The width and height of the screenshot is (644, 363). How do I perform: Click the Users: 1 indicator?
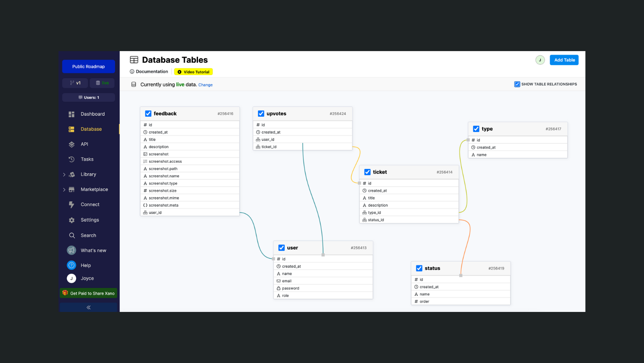point(88,97)
